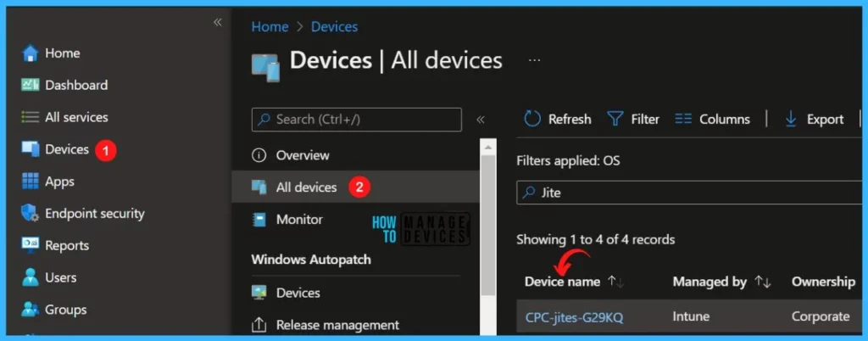This screenshot has width=868, height=341.
Task: Sort by Device name column arrows
Action: [x=615, y=282]
